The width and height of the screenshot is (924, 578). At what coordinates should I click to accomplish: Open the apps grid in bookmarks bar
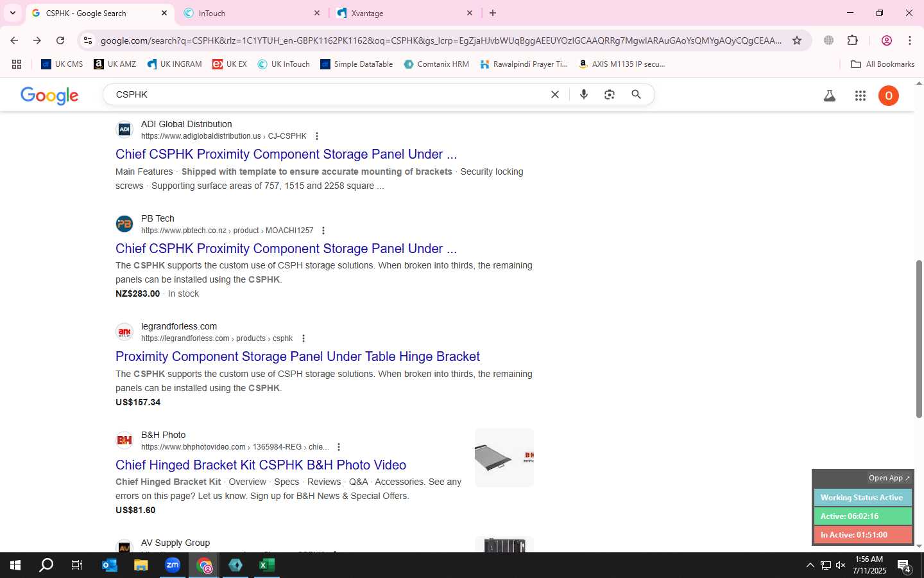click(x=17, y=64)
